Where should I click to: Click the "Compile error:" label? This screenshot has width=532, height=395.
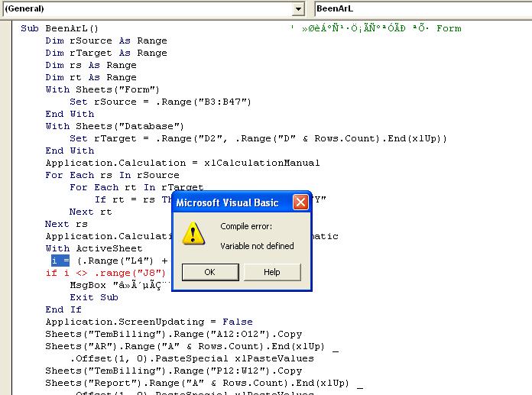pos(245,226)
